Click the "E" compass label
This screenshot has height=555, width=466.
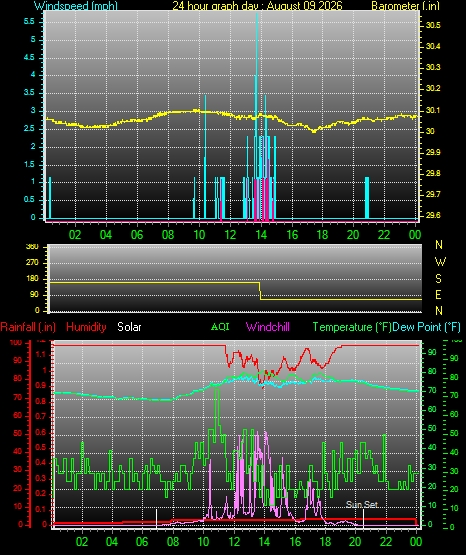(x=438, y=294)
